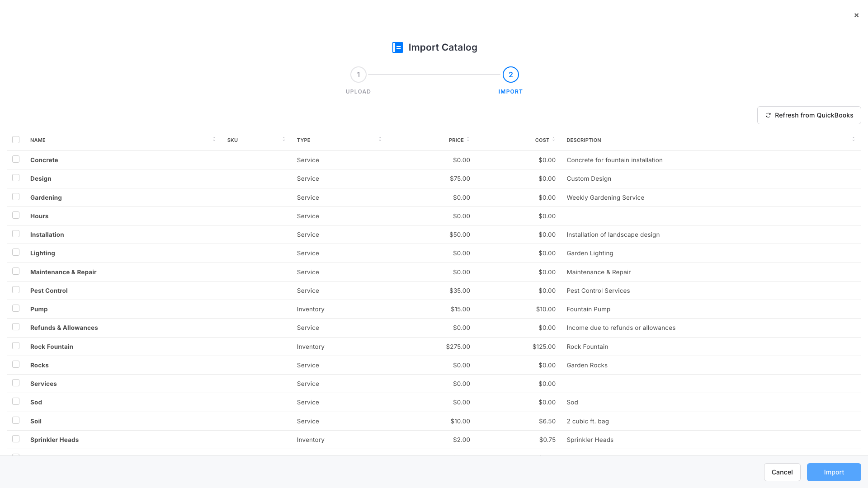The width and height of the screenshot is (868, 488).
Task: Click the Sod item name
Action: pyautogui.click(x=36, y=402)
